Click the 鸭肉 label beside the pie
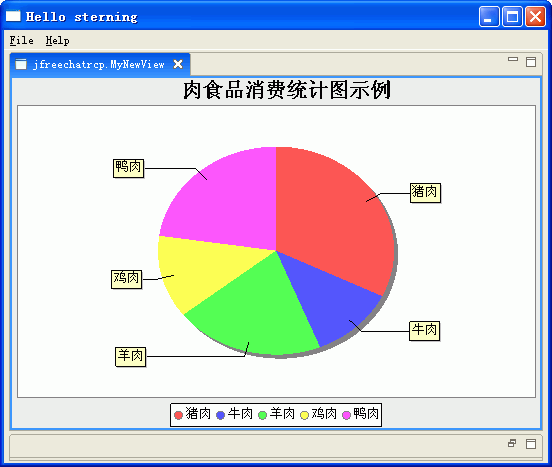Image resolution: width=552 pixels, height=467 pixels. coord(128,168)
